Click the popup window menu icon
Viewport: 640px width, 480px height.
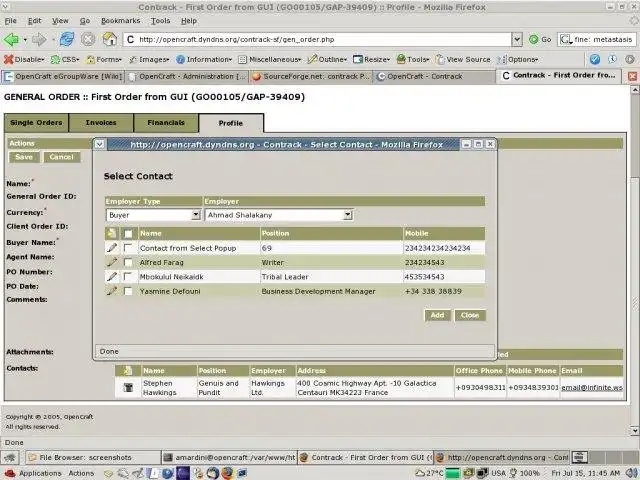tap(100, 144)
